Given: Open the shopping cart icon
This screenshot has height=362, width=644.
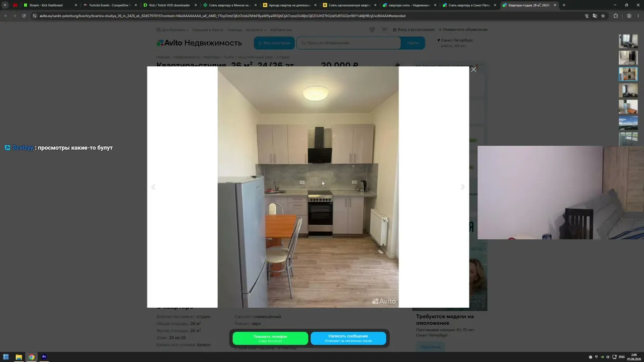Looking at the screenshot, I should tap(384, 30).
